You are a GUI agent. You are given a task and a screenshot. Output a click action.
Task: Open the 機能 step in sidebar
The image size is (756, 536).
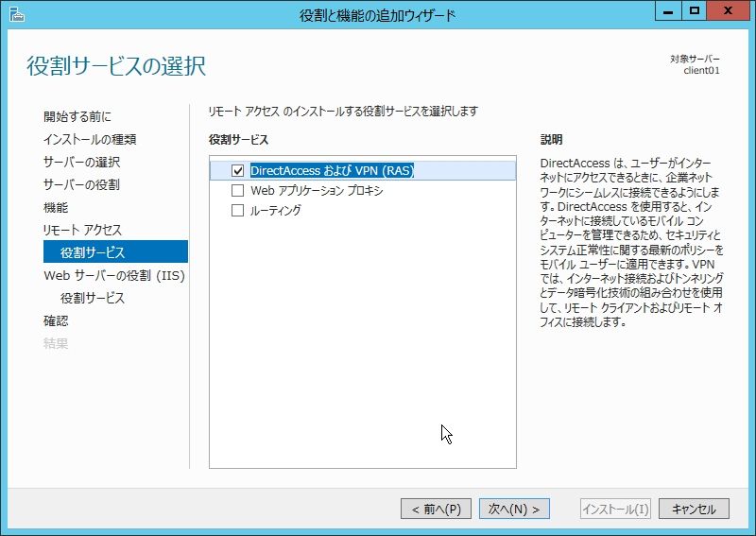(x=56, y=207)
